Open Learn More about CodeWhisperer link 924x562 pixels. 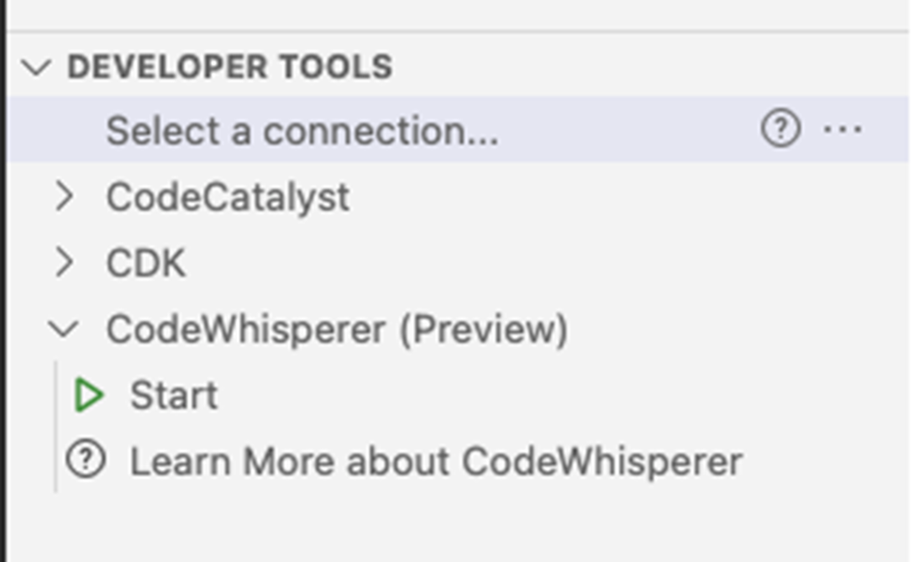pyautogui.click(x=435, y=462)
